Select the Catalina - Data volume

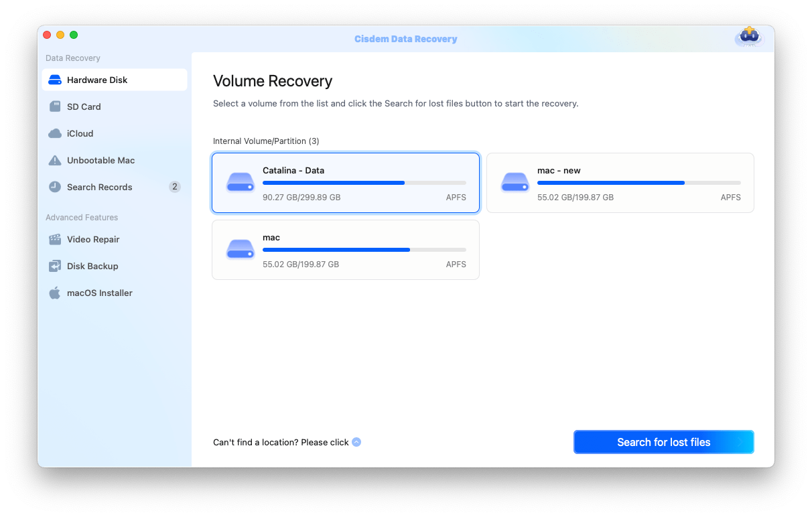point(345,182)
